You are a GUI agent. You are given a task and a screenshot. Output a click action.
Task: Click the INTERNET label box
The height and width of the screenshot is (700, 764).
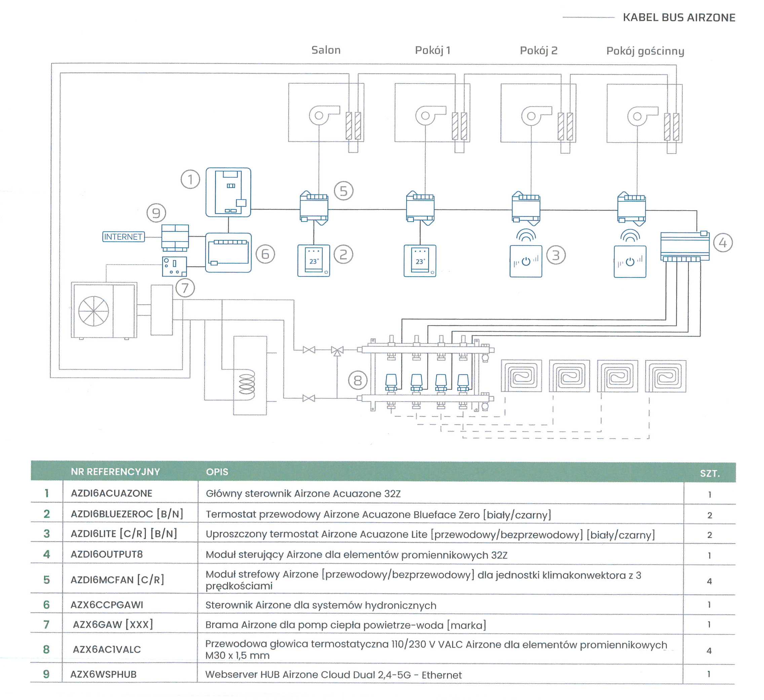(x=123, y=237)
